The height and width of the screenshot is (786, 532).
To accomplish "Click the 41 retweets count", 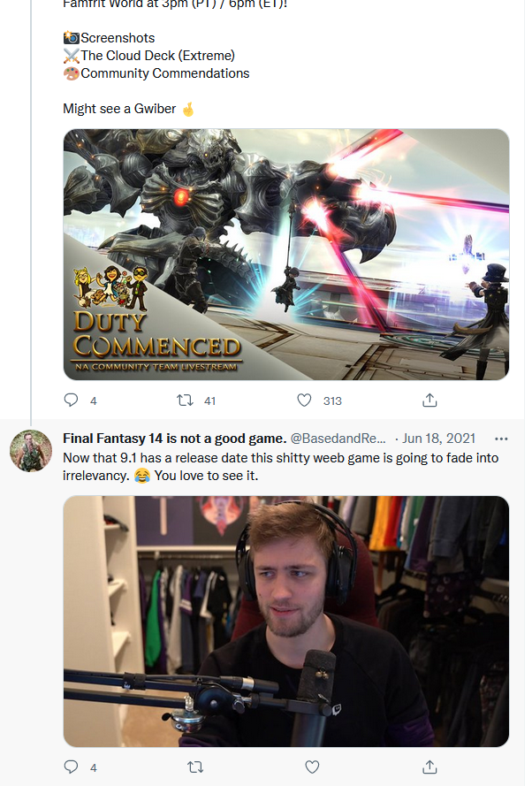I will tap(210, 401).
